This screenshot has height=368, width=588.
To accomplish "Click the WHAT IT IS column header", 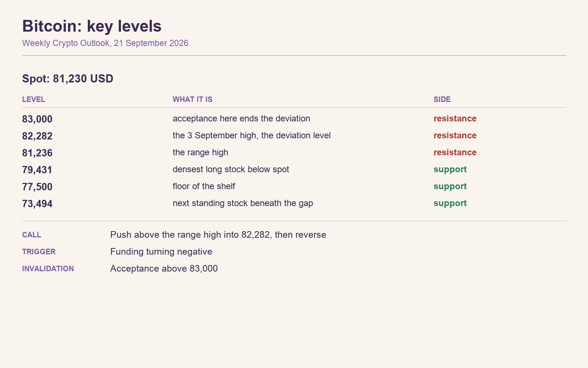I will click(x=193, y=99).
